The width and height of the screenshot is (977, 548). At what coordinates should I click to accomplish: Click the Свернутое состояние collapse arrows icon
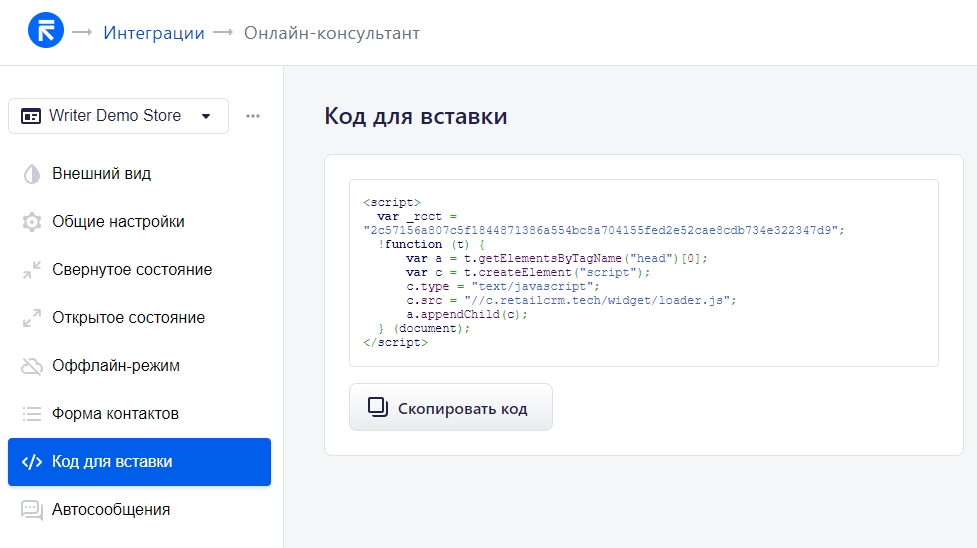[32, 270]
